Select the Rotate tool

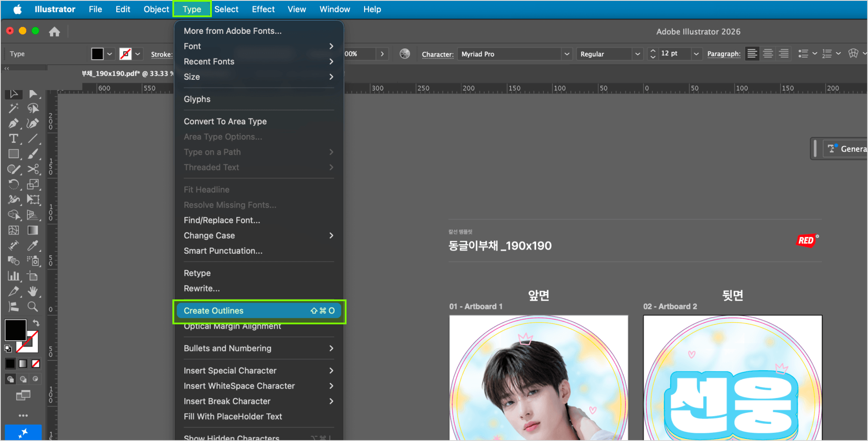[x=13, y=184]
